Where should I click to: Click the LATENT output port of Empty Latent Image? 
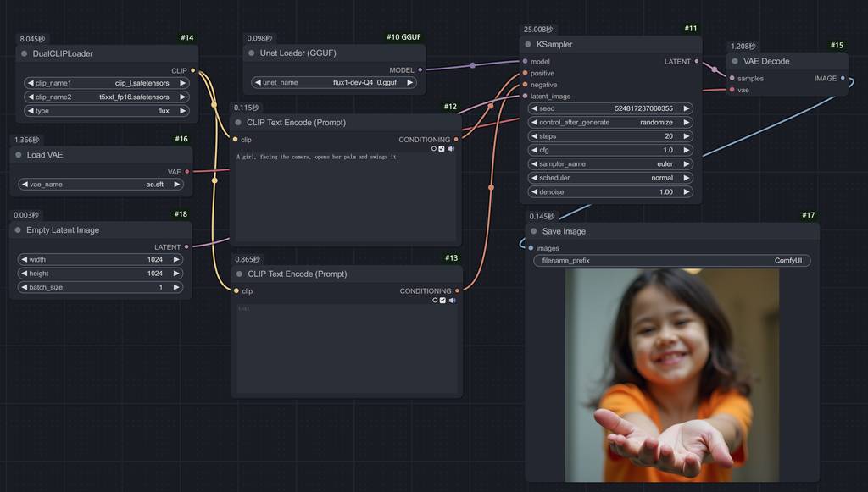point(186,247)
